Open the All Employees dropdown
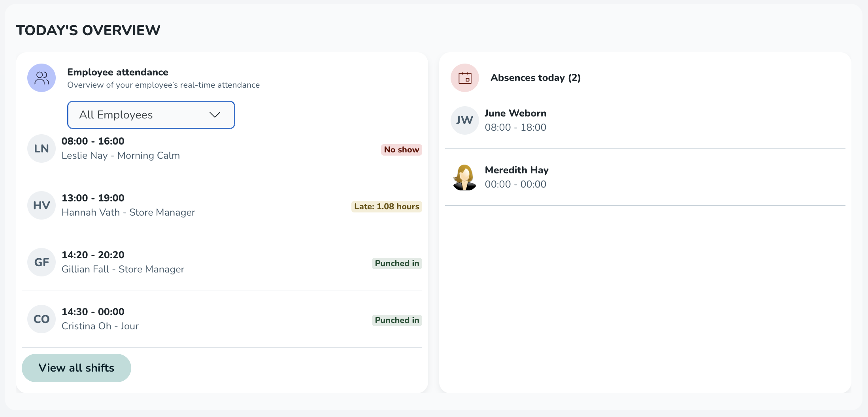Viewport: 868px width, 417px height. 151,115
